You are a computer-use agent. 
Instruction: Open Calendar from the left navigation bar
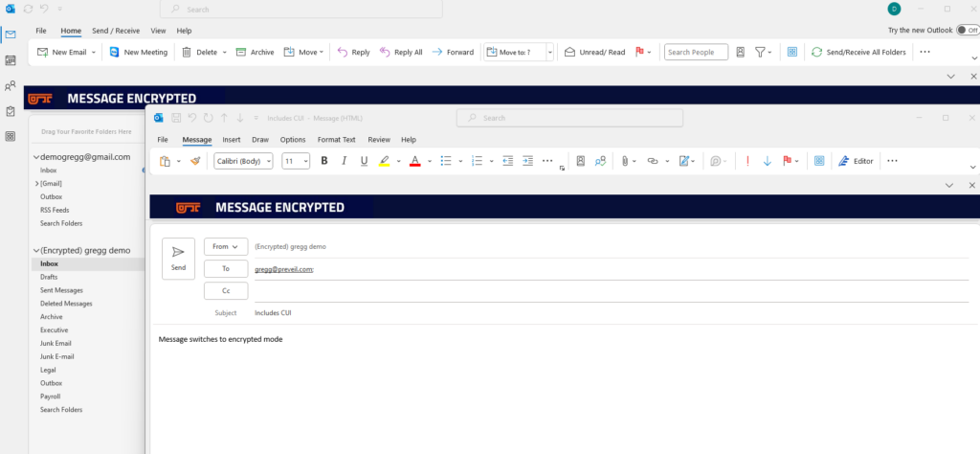click(x=10, y=60)
